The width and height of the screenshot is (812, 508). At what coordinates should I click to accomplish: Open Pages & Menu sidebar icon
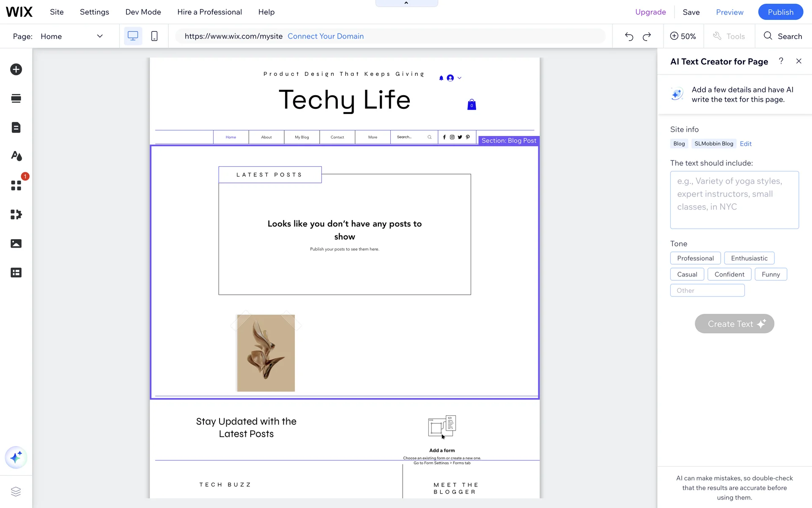(x=16, y=127)
